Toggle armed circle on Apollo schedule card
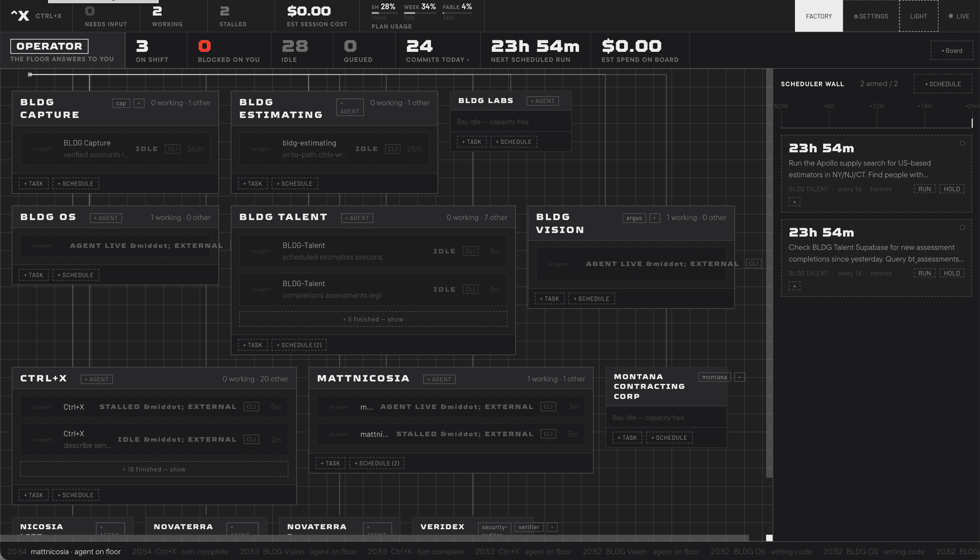Screen dimensions: 980x560 pos(962,144)
